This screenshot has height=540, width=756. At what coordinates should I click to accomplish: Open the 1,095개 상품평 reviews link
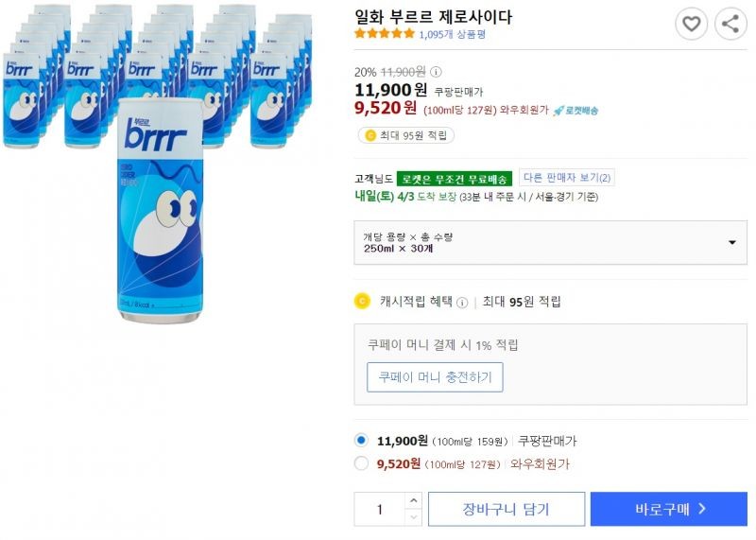[x=453, y=34]
